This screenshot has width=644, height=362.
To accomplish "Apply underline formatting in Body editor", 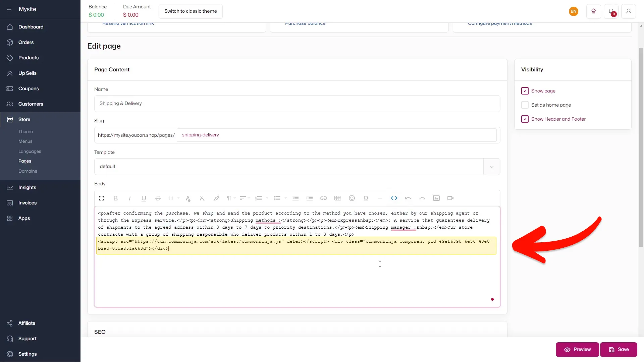I will coord(144,198).
